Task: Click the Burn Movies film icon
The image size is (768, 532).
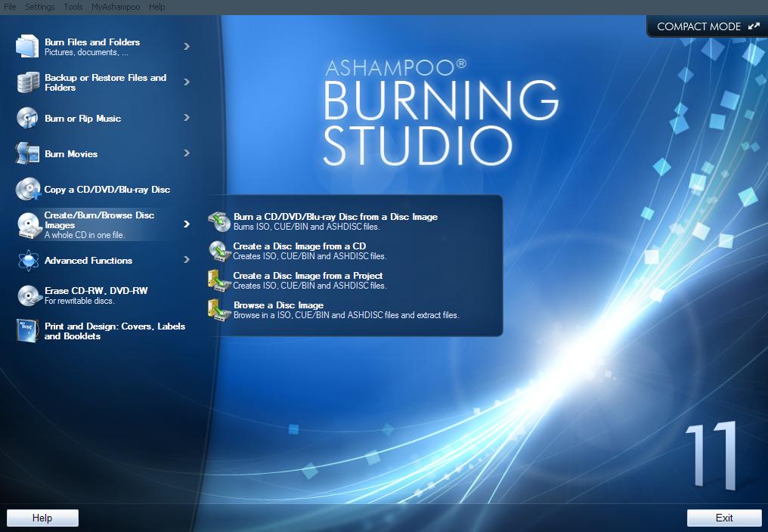Action: [27, 153]
